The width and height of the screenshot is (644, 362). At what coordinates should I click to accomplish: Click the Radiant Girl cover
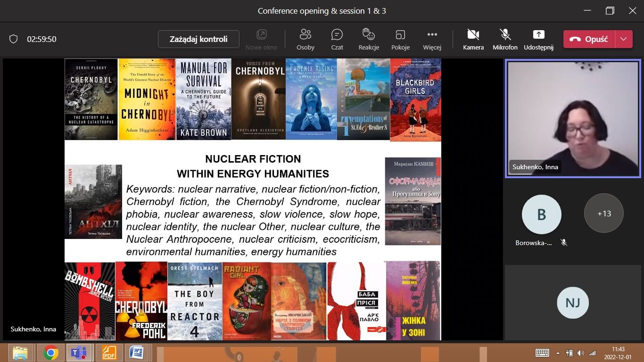coord(247,301)
